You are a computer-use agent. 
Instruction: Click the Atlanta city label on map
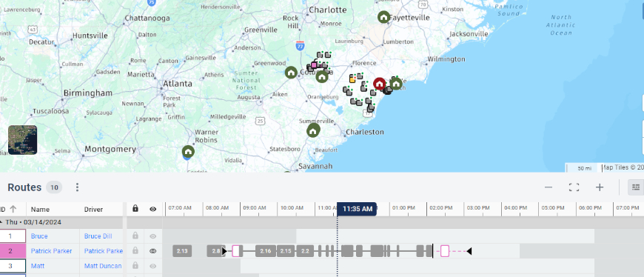[x=178, y=84]
